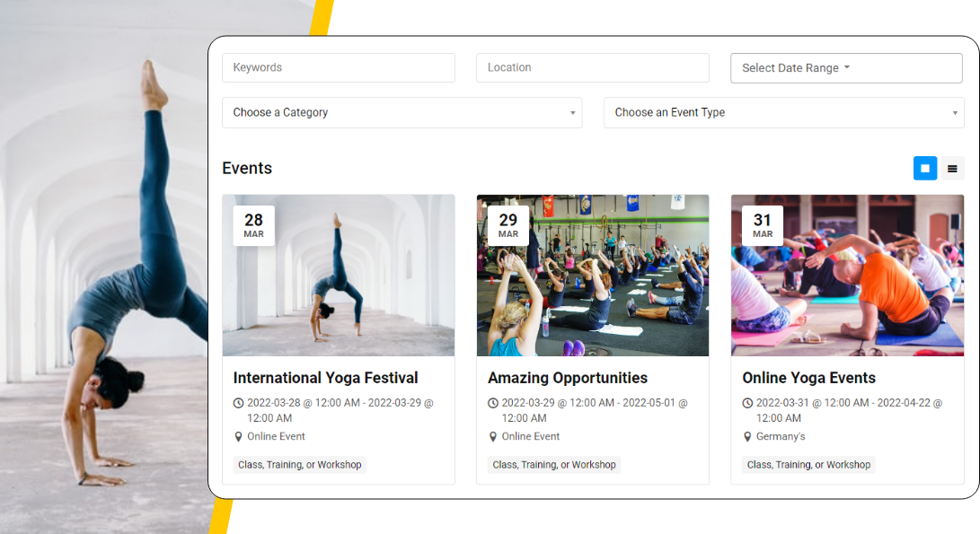The image size is (980, 534).
Task: Switch to grid box view icon
Action: [925, 168]
